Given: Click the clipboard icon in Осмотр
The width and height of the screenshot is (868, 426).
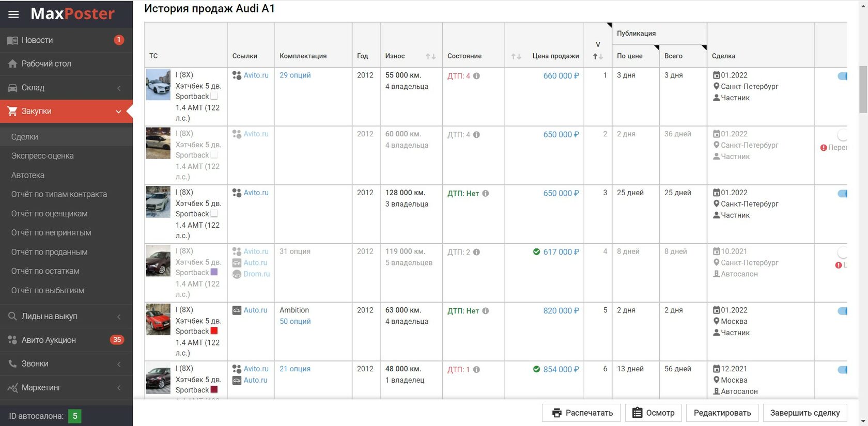Looking at the screenshot, I should tap(638, 413).
